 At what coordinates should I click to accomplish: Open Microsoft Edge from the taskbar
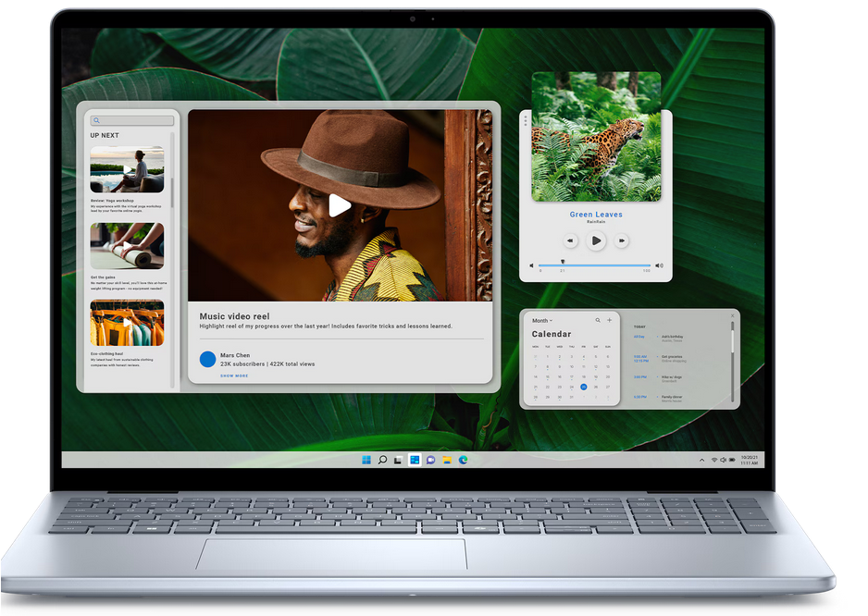click(x=464, y=460)
